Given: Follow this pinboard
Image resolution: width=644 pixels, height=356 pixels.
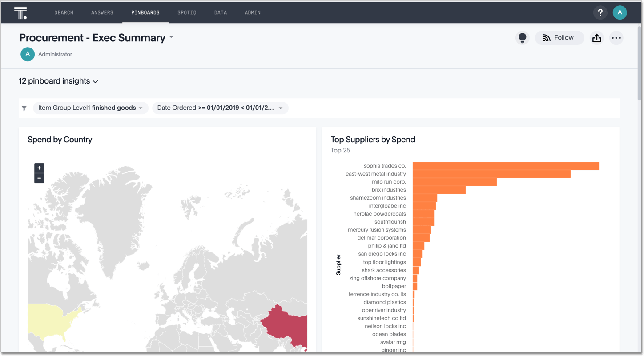Looking at the screenshot, I should click(559, 38).
